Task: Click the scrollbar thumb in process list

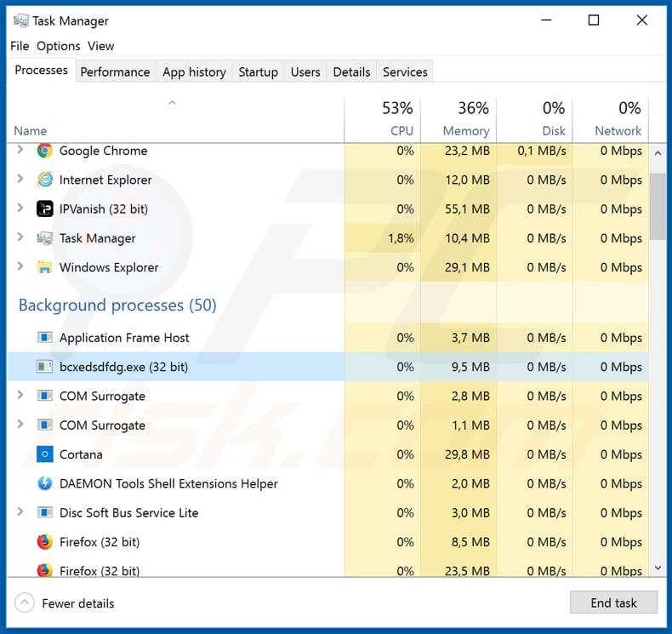Action: point(658,207)
